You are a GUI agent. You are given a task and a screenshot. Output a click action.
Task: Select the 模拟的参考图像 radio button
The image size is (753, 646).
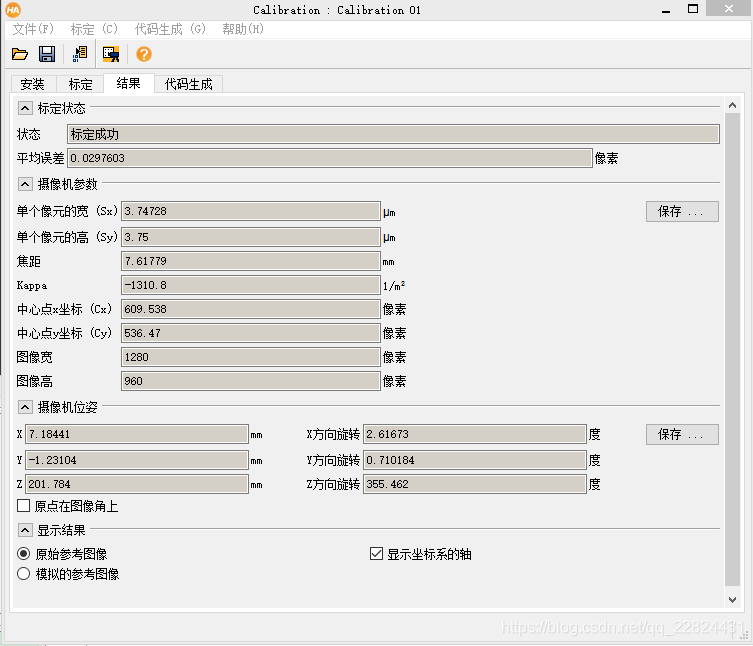(x=24, y=574)
